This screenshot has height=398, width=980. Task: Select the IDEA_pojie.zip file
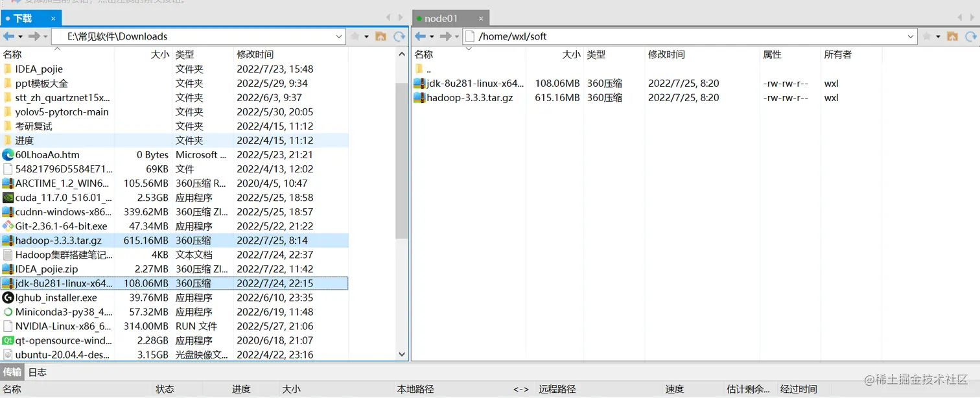tap(47, 269)
